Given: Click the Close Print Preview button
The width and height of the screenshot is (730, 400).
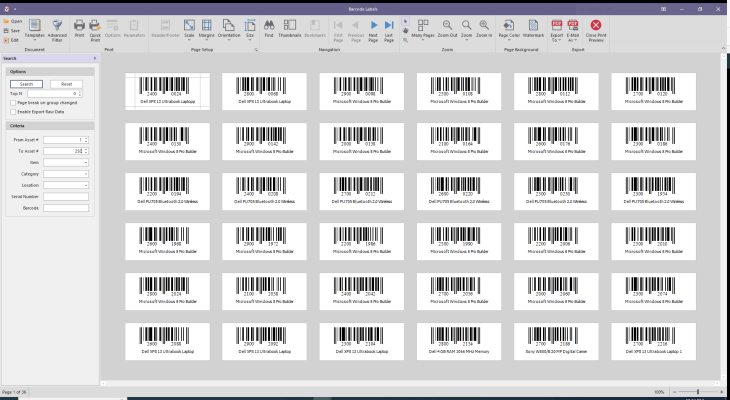Looking at the screenshot, I should tap(596, 29).
